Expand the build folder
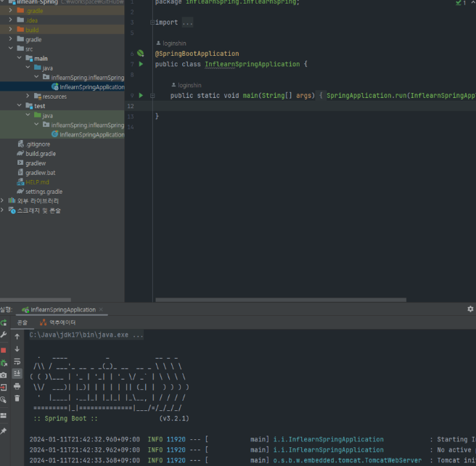476x466 pixels. (x=11, y=30)
